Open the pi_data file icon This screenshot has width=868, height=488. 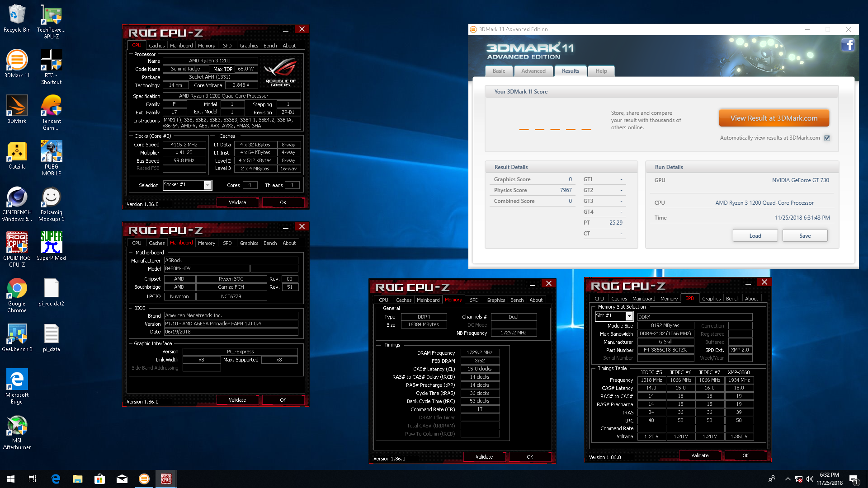[51, 338]
